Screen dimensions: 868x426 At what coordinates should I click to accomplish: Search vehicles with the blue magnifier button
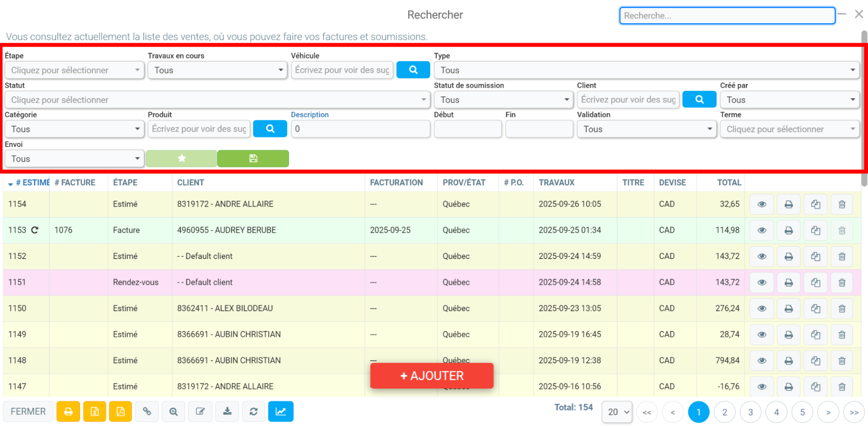(x=413, y=70)
